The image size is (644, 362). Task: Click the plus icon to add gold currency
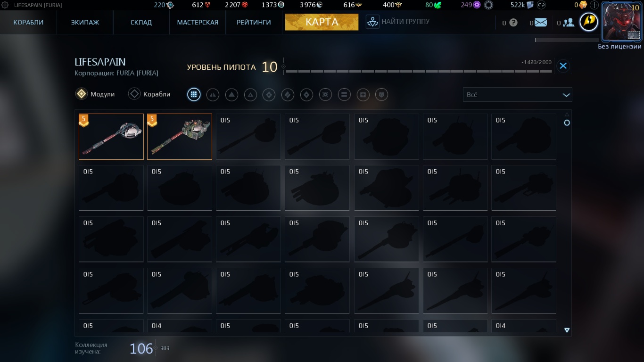(594, 5)
